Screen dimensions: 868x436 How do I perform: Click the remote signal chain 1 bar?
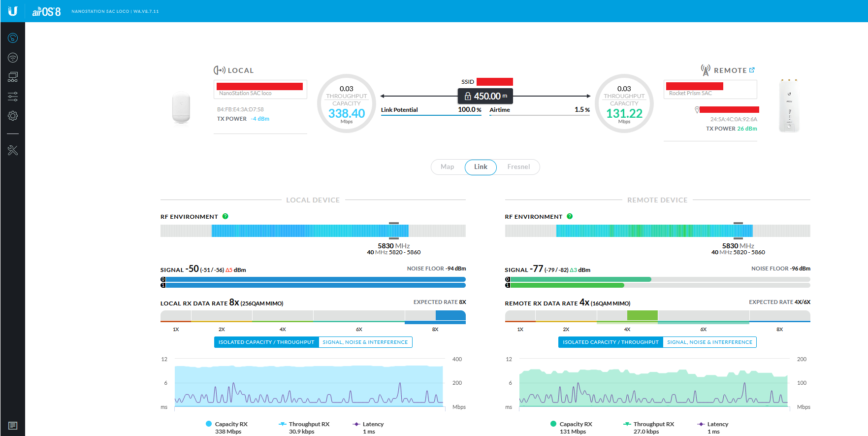(657, 285)
